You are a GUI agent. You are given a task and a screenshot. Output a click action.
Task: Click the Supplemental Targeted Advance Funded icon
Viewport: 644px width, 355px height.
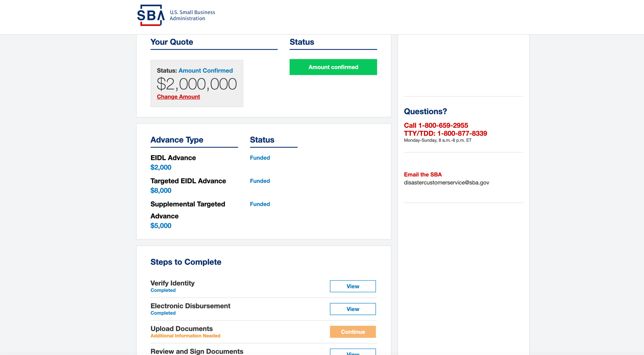click(260, 204)
